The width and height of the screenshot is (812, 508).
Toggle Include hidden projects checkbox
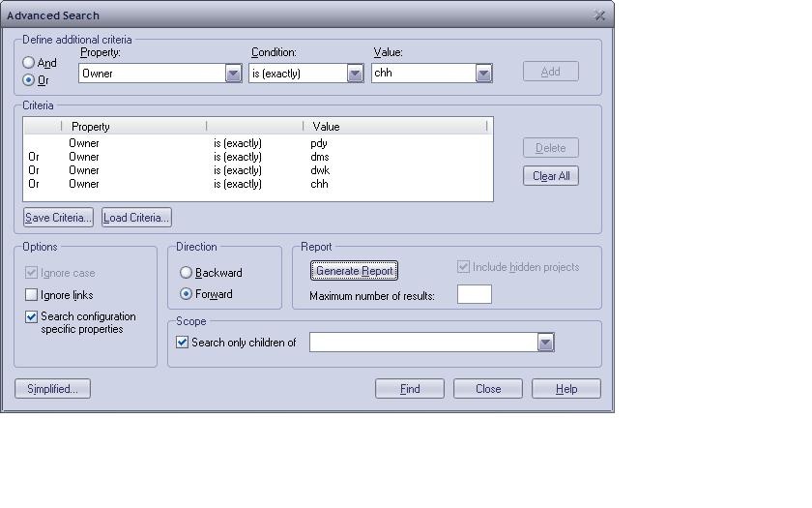[x=463, y=267]
